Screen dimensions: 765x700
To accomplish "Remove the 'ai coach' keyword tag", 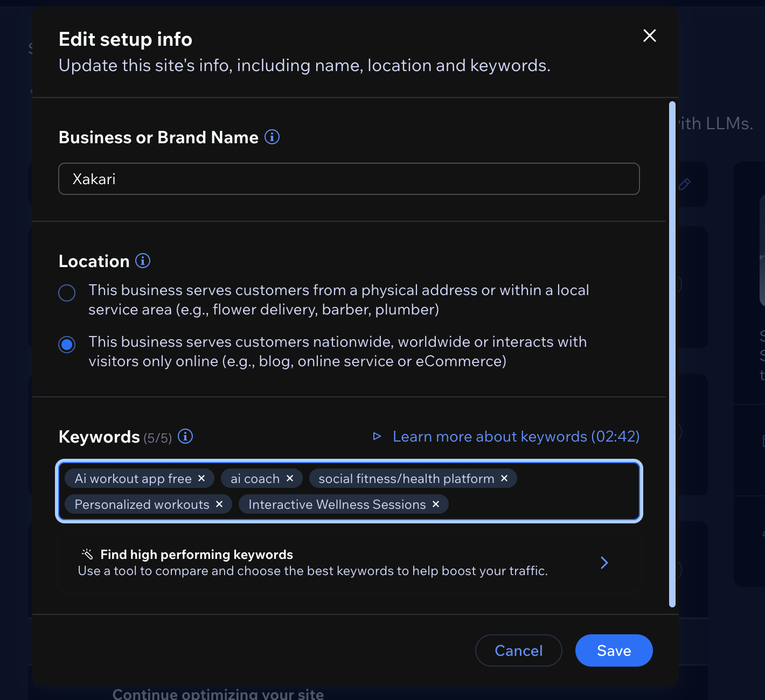I will point(290,478).
